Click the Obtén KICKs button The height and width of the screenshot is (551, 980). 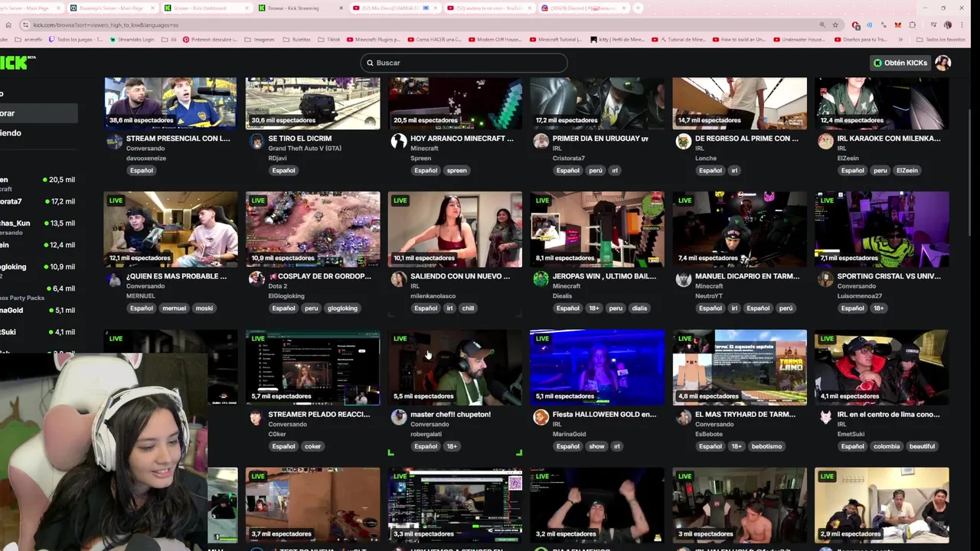point(900,63)
